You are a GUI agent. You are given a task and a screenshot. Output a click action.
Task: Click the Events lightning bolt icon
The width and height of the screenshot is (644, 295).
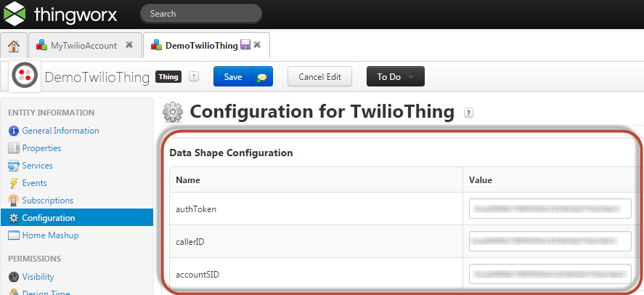click(14, 183)
